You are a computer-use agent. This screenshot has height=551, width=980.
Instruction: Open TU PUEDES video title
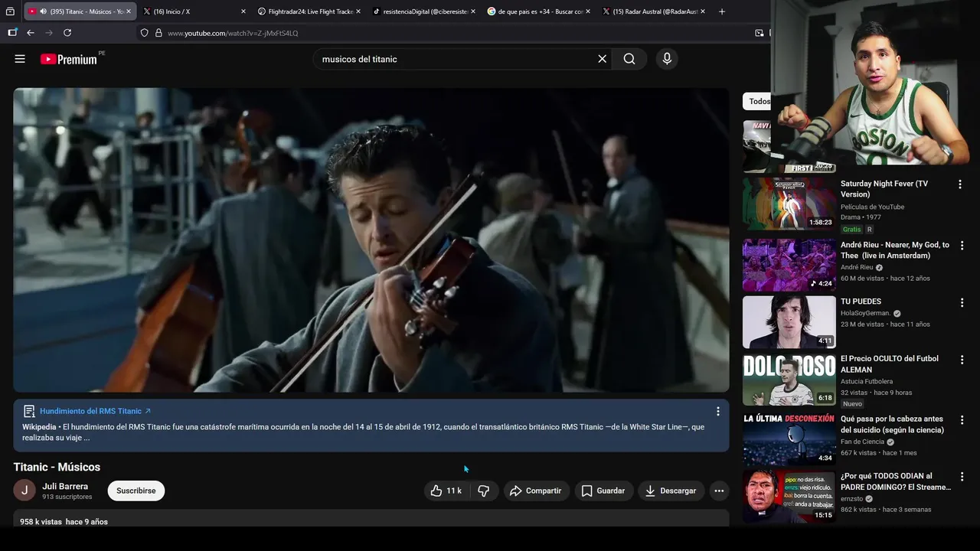[861, 302]
